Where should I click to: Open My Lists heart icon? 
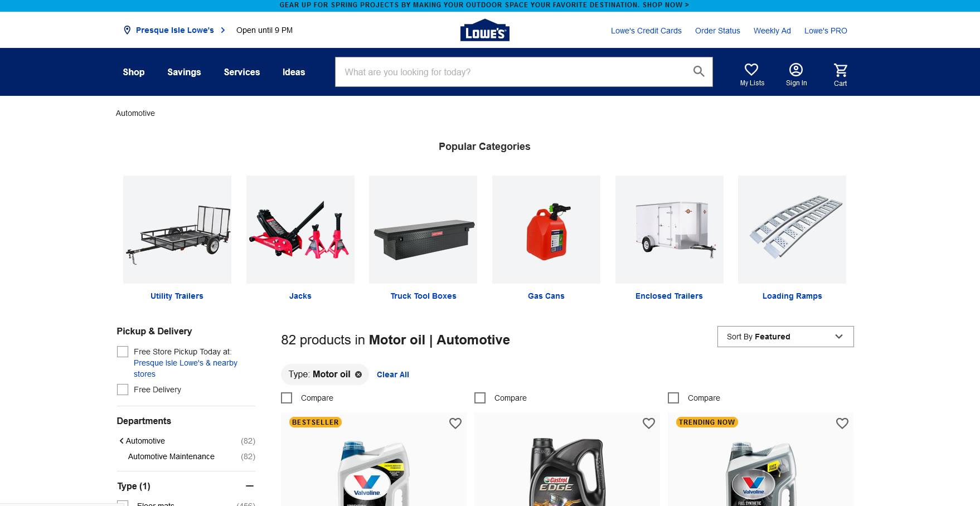(x=751, y=69)
